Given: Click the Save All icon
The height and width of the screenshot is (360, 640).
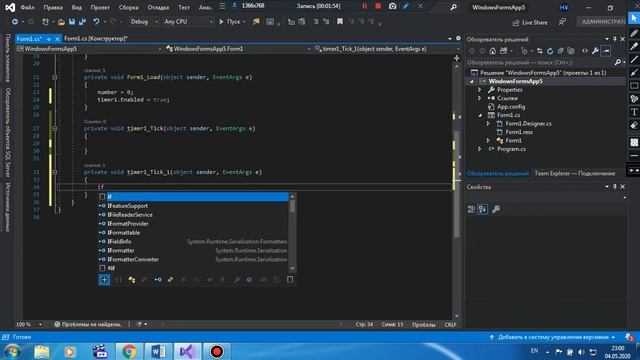Looking at the screenshot, I should coord(82,22).
